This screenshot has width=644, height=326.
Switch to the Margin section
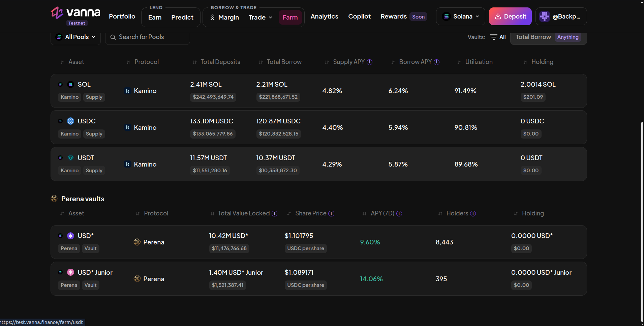pyautogui.click(x=224, y=17)
